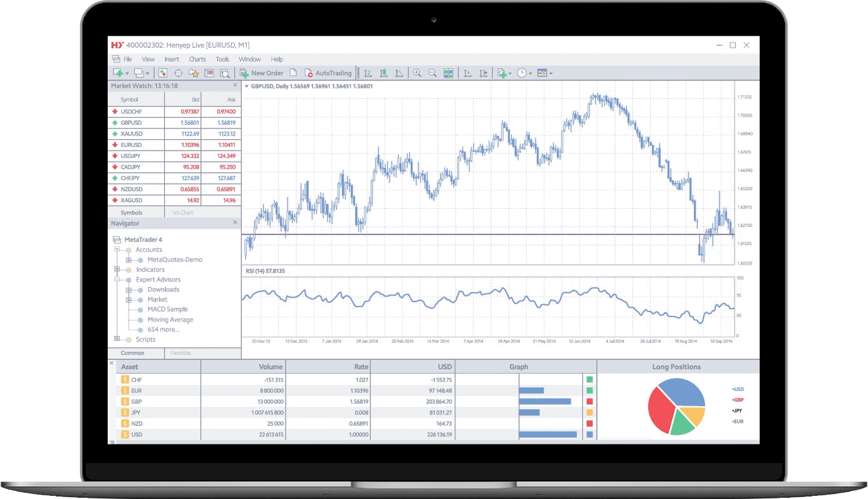
Task: Open the chart Periods dropdown
Action: click(x=522, y=72)
